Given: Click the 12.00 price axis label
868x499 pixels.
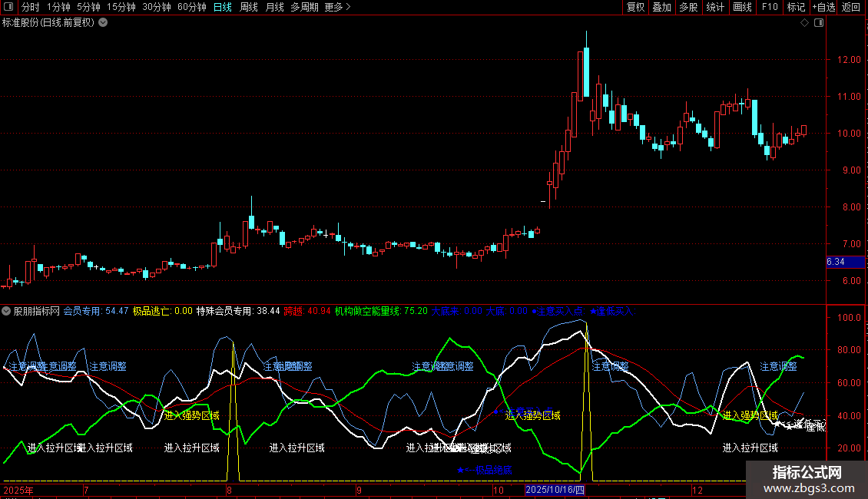Looking at the screenshot, I should (849, 59).
